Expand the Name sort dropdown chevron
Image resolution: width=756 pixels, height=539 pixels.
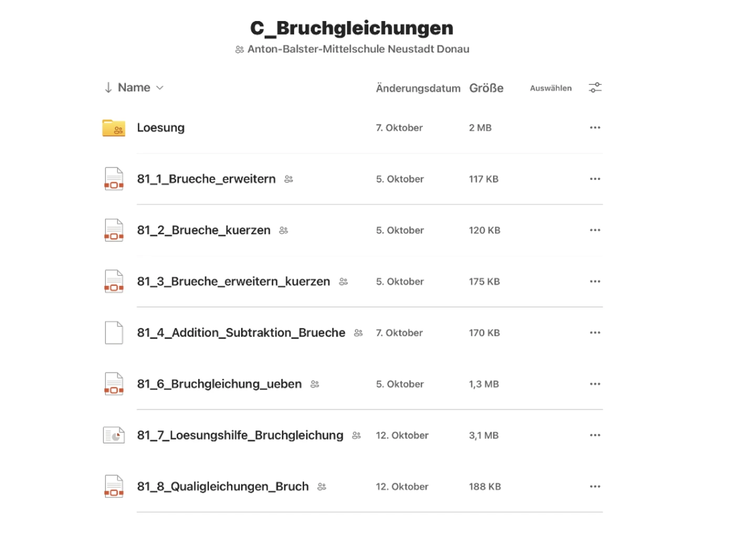(160, 88)
